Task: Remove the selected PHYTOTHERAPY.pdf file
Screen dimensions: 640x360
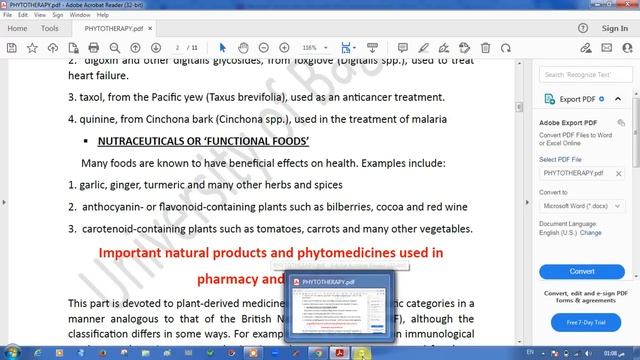Action: (x=618, y=173)
